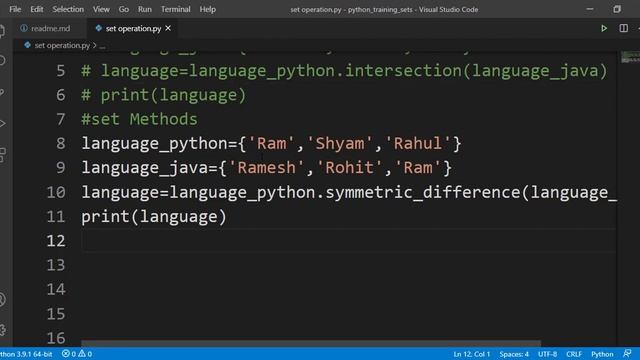Run the Python file with the play icon

(x=604, y=29)
